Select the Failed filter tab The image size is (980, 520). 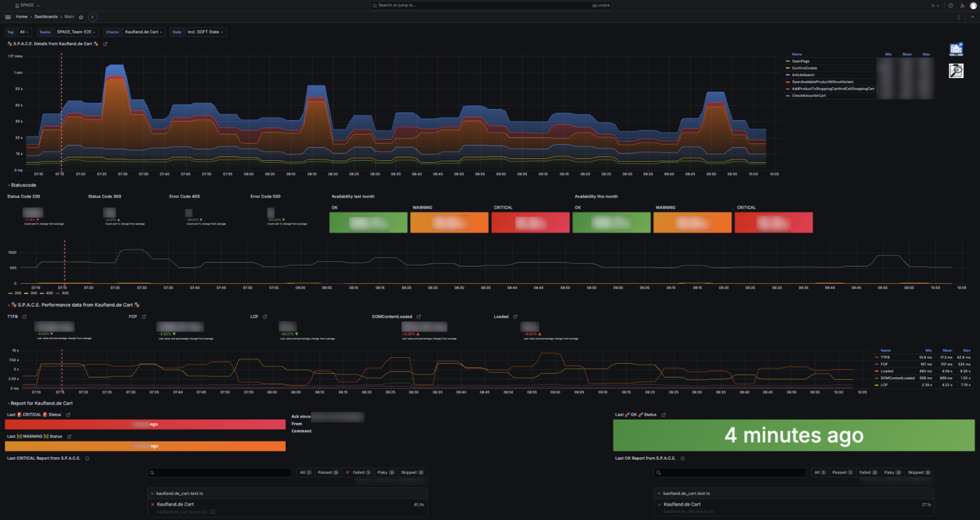coord(359,472)
